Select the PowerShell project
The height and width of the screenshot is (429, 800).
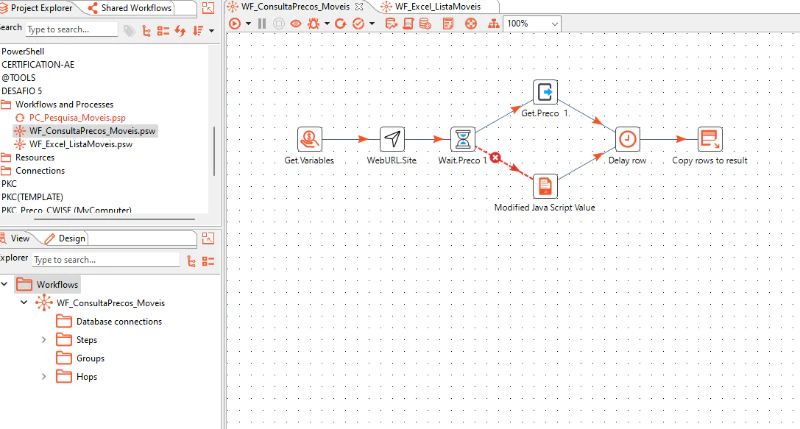tap(23, 52)
